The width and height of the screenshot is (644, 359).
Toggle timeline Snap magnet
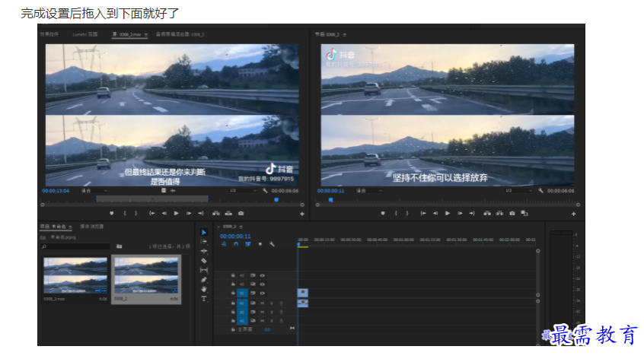coord(236,244)
